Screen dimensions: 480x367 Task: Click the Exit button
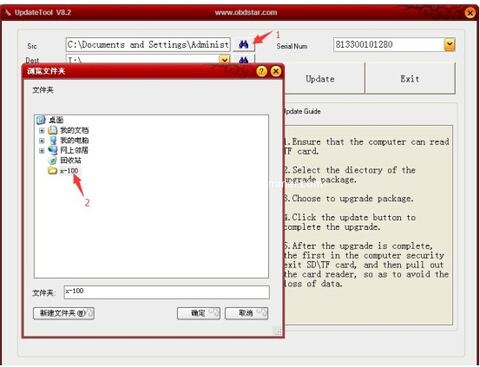tap(410, 79)
